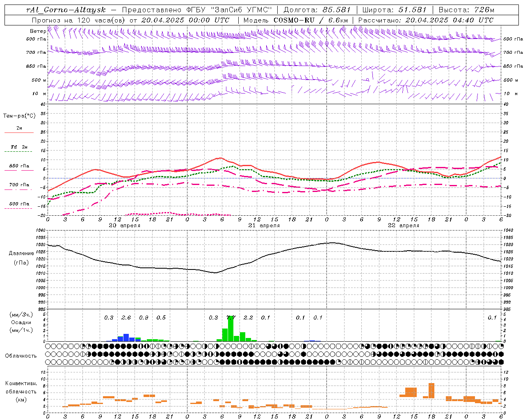Click the 'Модель COSMO-RU / 6.6км' text
This screenshot has height=420, width=525.
click(x=296, y=20)
